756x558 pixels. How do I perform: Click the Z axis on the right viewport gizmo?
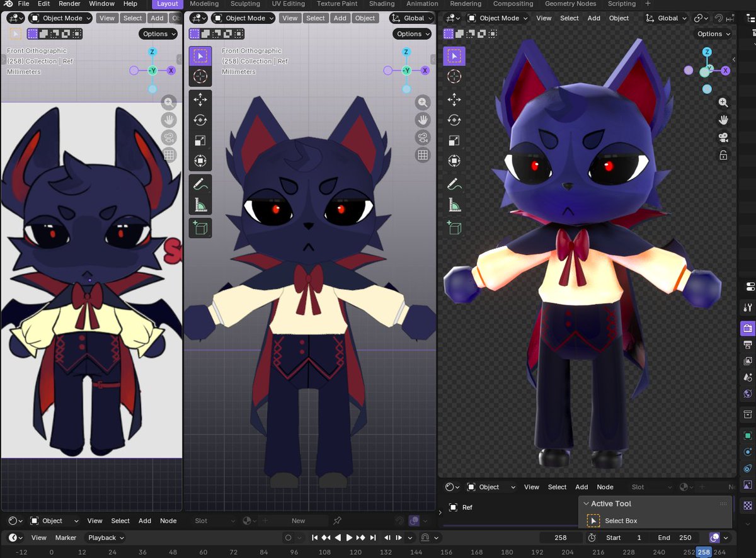click(x=707, y=52)
